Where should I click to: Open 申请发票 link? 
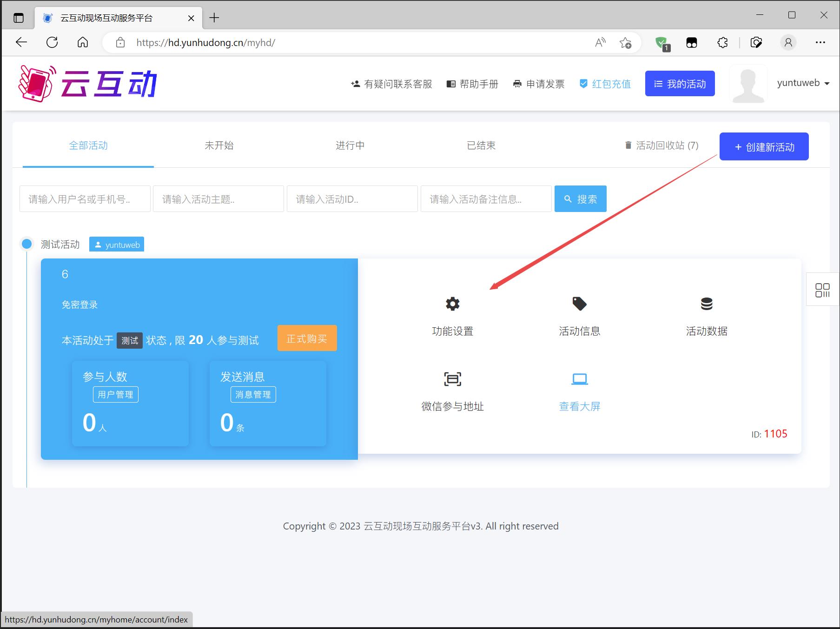click(539, 84)
